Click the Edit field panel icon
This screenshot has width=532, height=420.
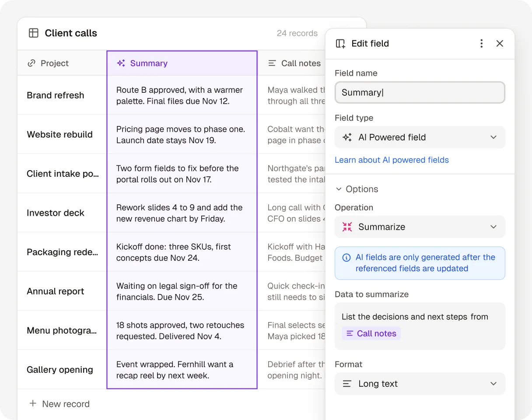[340, 43]
